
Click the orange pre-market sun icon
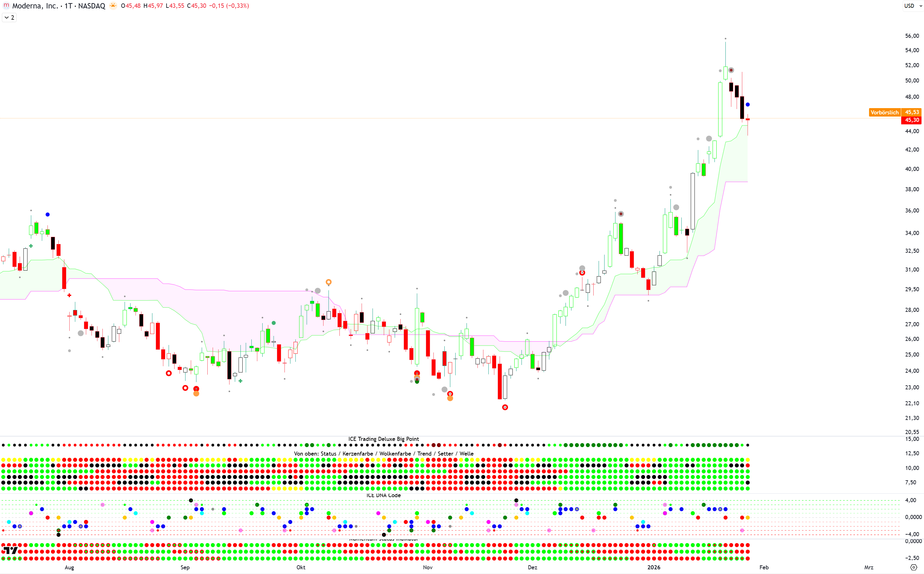tap(113, 6)
